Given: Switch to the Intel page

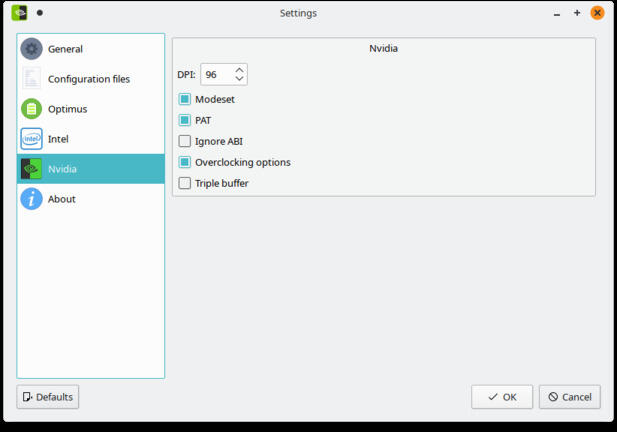Looking at the screenshot, I should (x=91, y=139).
